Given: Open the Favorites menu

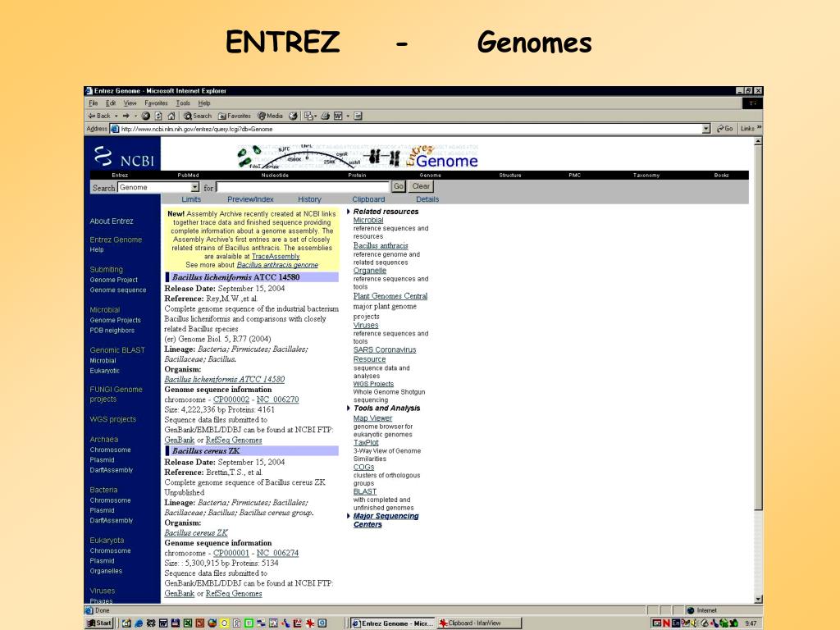Looking at the screenshot, I should [156, 103].
